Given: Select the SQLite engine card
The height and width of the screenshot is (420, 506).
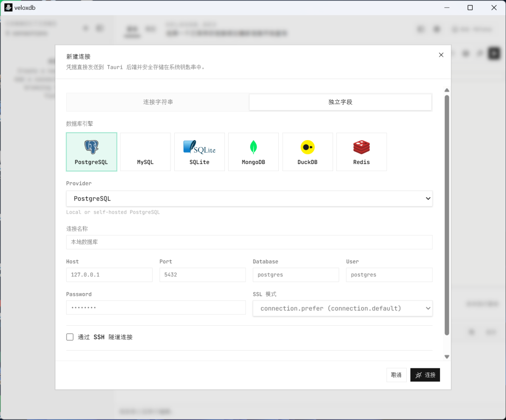Looking at the screenshot, I should tap(200, 152).
